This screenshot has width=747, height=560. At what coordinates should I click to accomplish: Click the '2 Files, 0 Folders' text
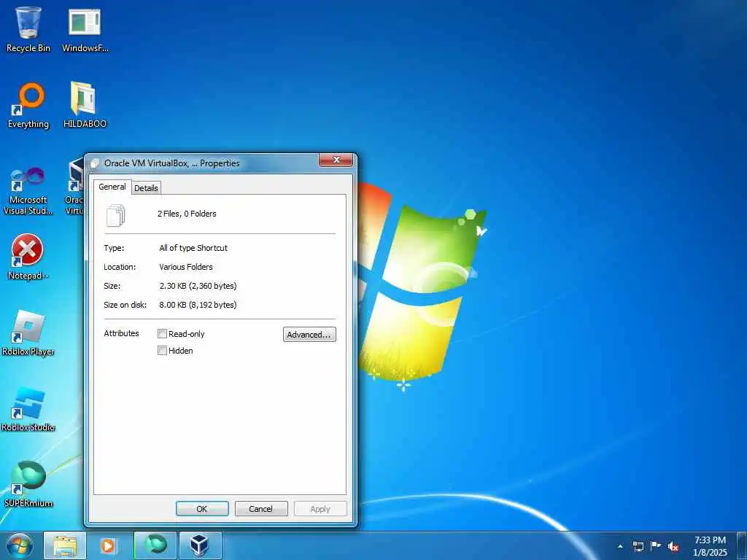tap(187, 214)
